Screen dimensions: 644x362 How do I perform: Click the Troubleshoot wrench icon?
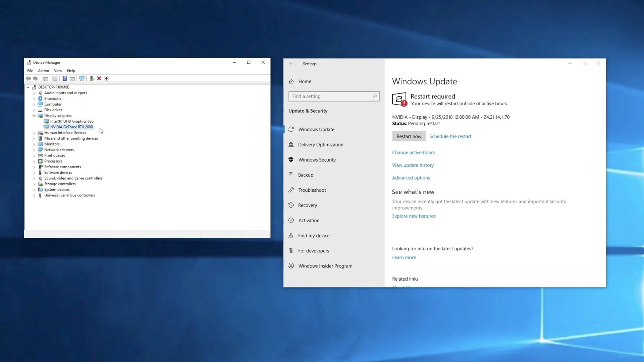tap(291, 190)
